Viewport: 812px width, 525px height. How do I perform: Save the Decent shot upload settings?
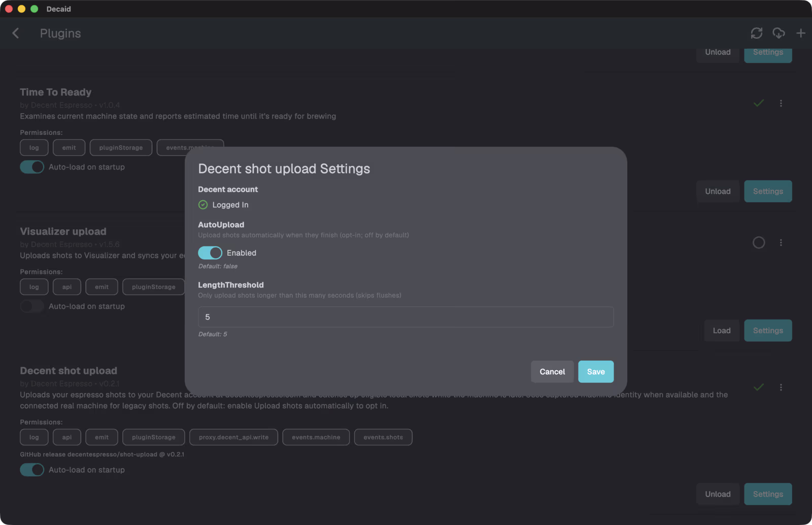point(596,372)
